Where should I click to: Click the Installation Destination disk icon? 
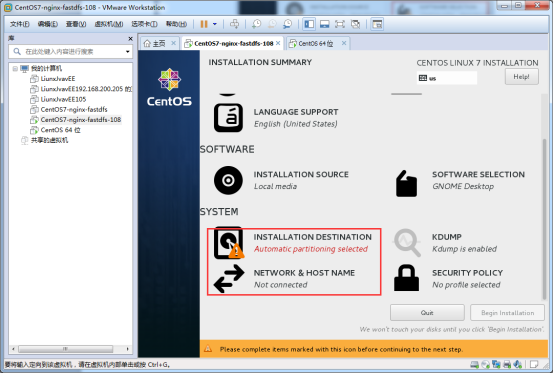[x=229, y=243]
